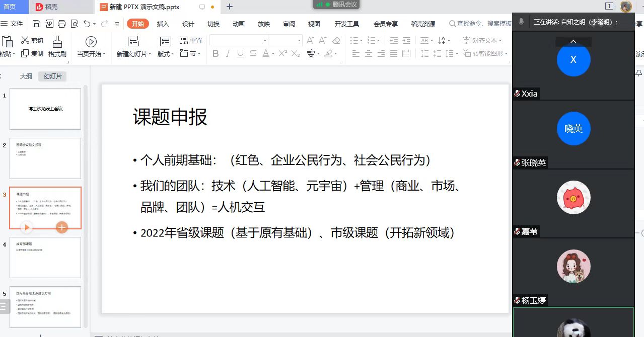Open the font name dropdown
The image size is (644, 337).
pyautogui.click(x=265, y=40)
